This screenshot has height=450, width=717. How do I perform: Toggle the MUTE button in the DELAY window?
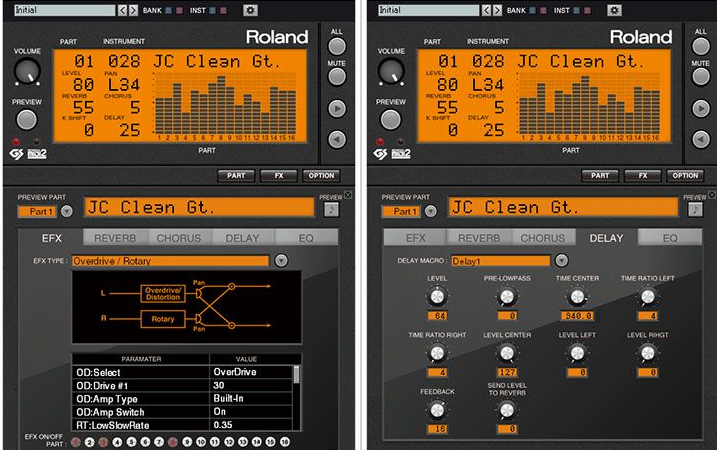pos(701,77)
